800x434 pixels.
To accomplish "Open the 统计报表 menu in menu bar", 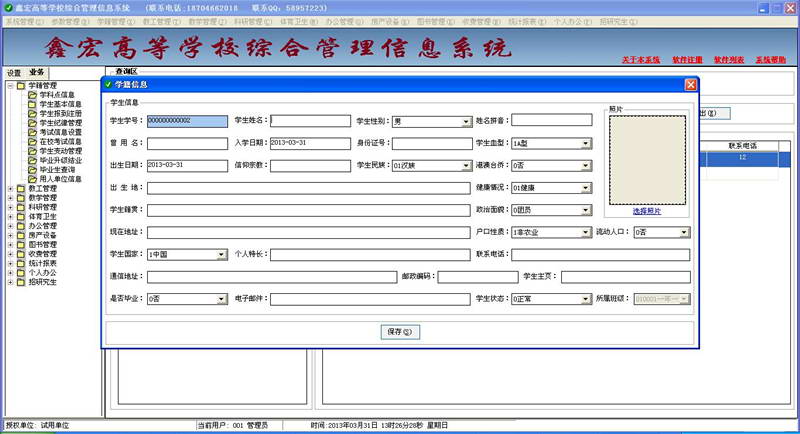I will pyautogui.click(x=528, y=21).
